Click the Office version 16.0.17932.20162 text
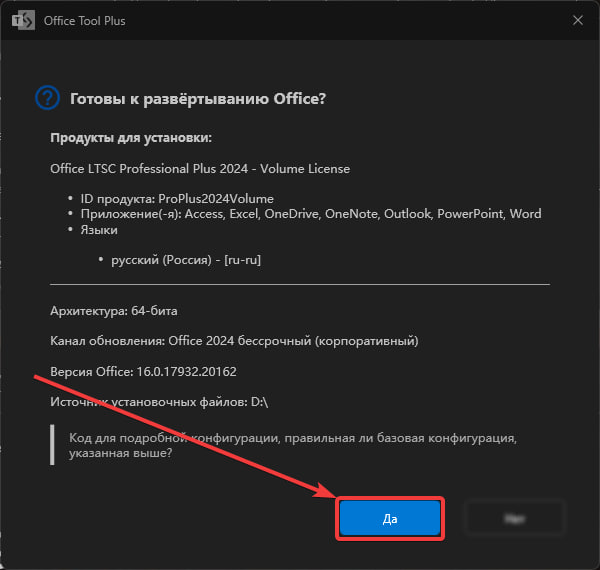Viewport: 600px width, 570px height. tap(144, 372)
